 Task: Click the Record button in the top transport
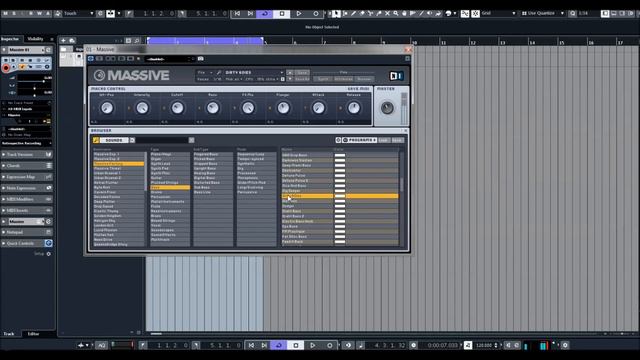pos(316,13)
